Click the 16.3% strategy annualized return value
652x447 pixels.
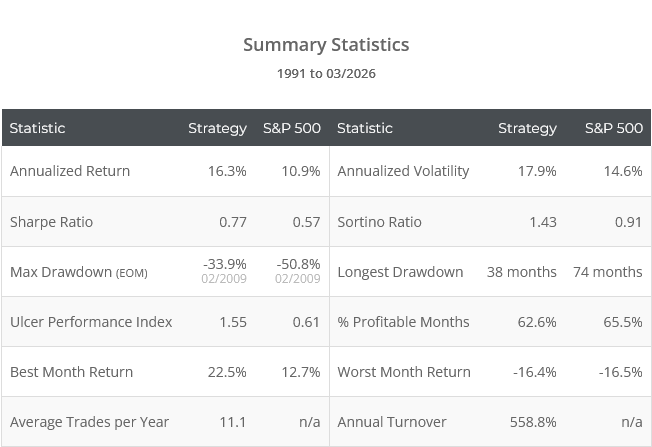coord(226,171)
